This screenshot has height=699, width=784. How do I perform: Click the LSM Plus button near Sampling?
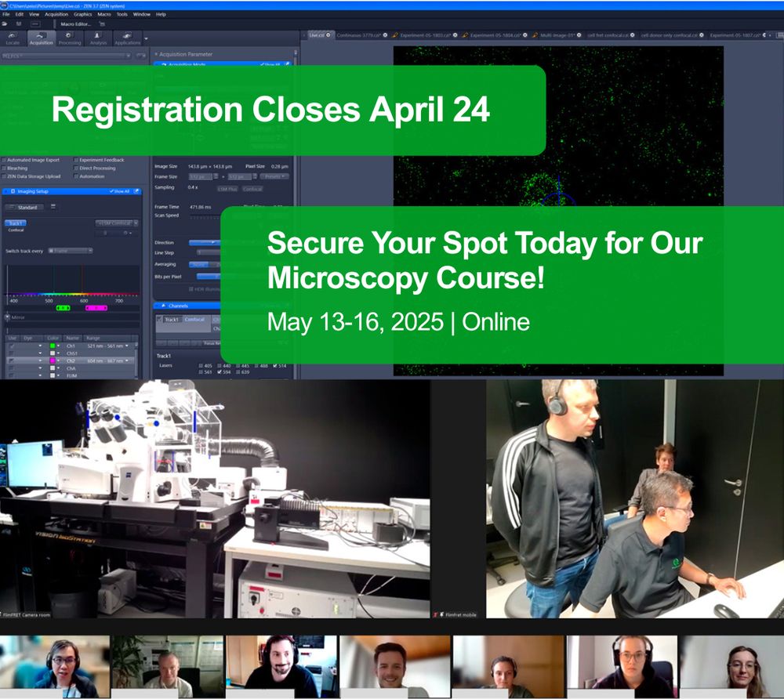point(227,190)
